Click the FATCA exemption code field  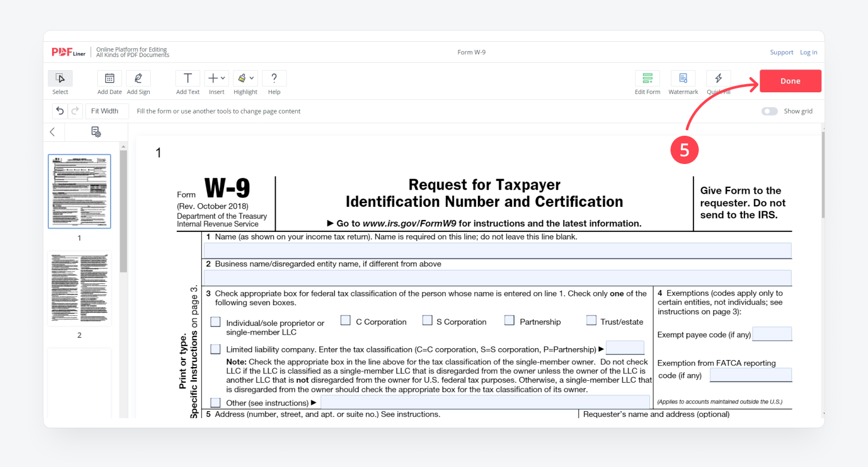tap(751, 375)
